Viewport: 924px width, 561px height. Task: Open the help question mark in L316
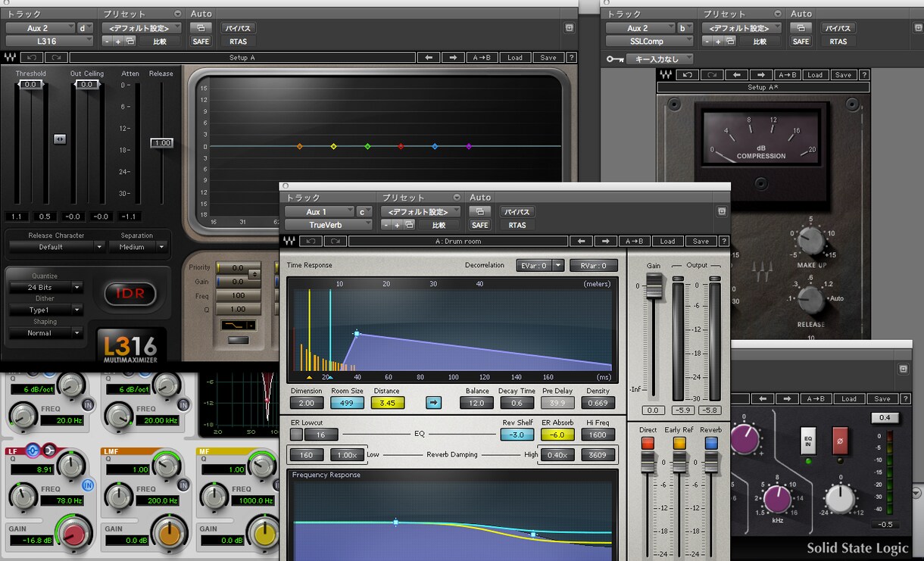(571, 58)
